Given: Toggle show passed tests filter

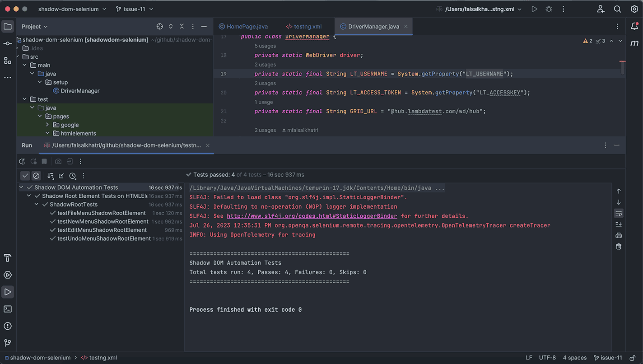Looking at the screenshot, I should [25, 176].
